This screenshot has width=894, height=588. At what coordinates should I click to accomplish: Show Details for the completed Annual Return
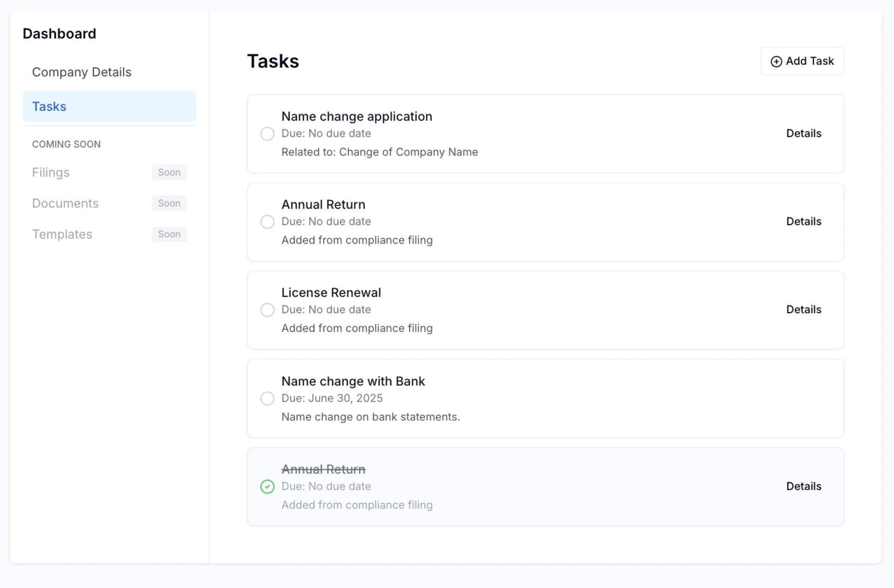click(803, 486)
